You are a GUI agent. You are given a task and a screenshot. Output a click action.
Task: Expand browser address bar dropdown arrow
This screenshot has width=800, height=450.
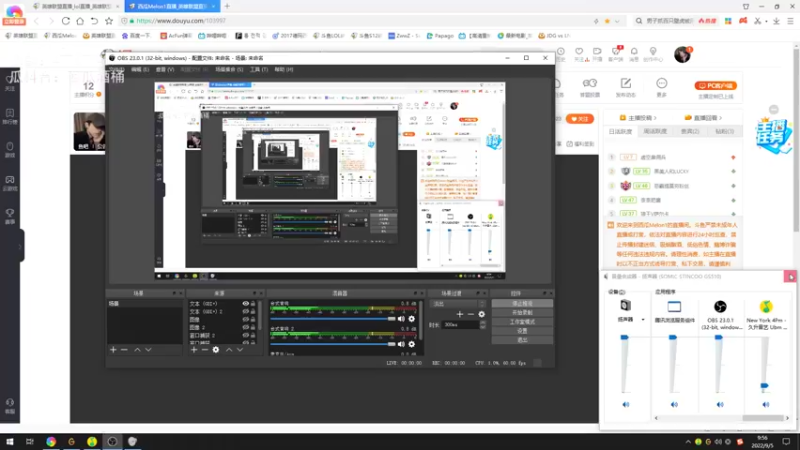[x=617, y=21]
